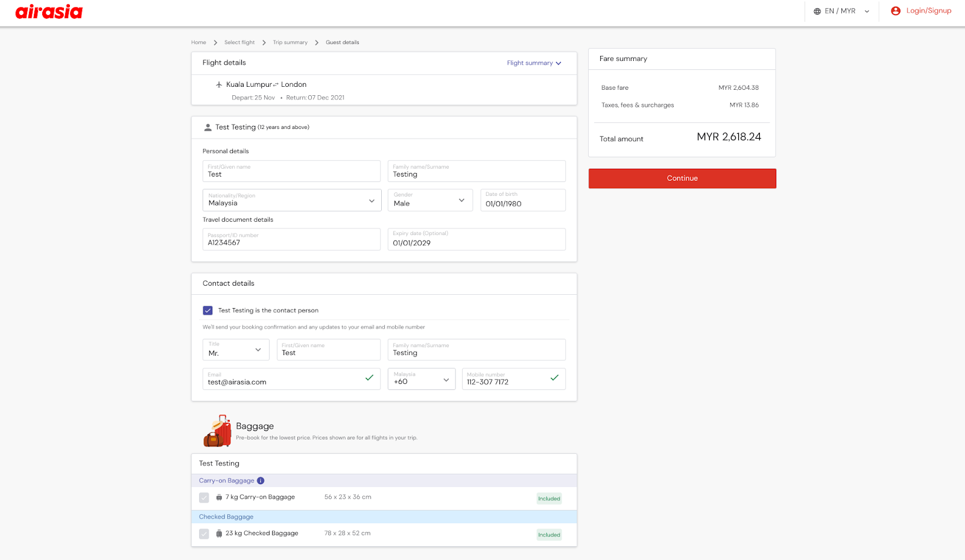The width and height of the screenshot is (965, 560).
Task: Go to Trip summary breadcrumb
Action: pos(290,43)
